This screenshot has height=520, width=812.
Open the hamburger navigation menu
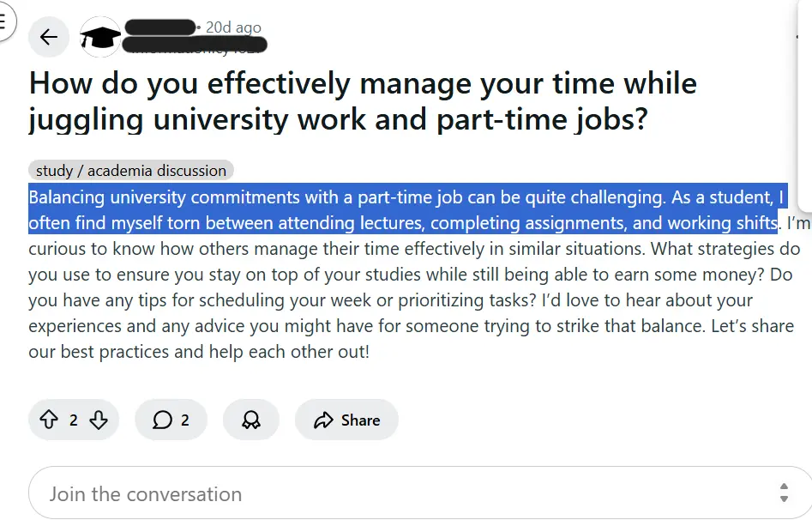tap(4, 21)
